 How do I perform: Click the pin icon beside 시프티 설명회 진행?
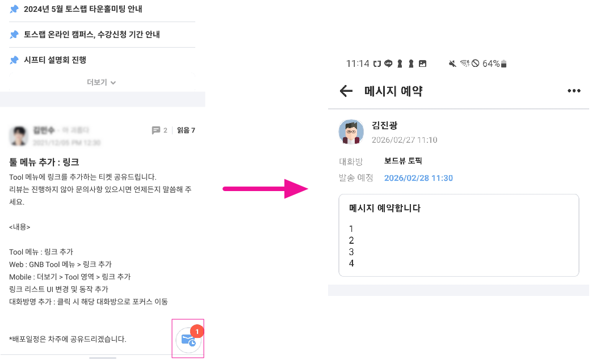tap(14, 60)
